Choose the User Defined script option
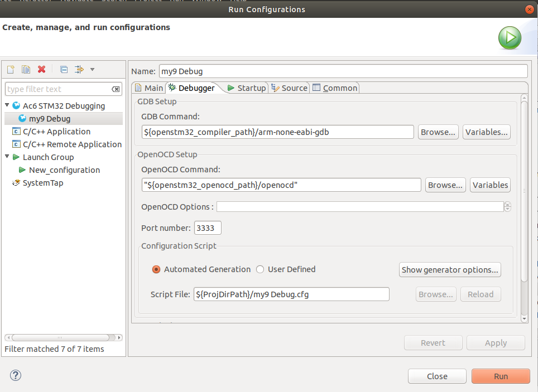Screen dimensions: 538x392 (260, 269)
